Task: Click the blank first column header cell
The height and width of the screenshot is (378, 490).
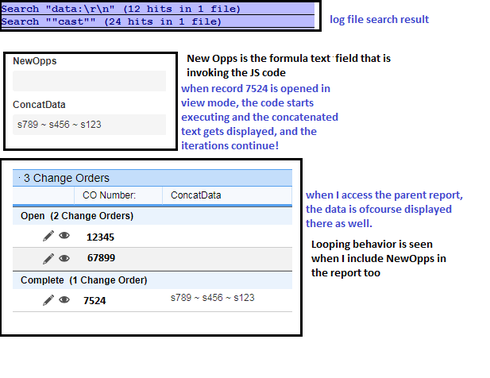Action: [44, 195]
